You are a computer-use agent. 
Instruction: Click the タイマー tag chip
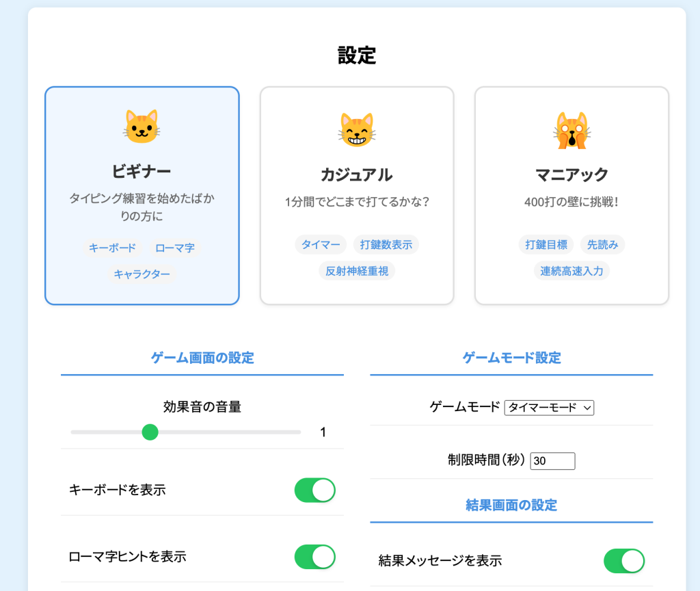[321, 244]
